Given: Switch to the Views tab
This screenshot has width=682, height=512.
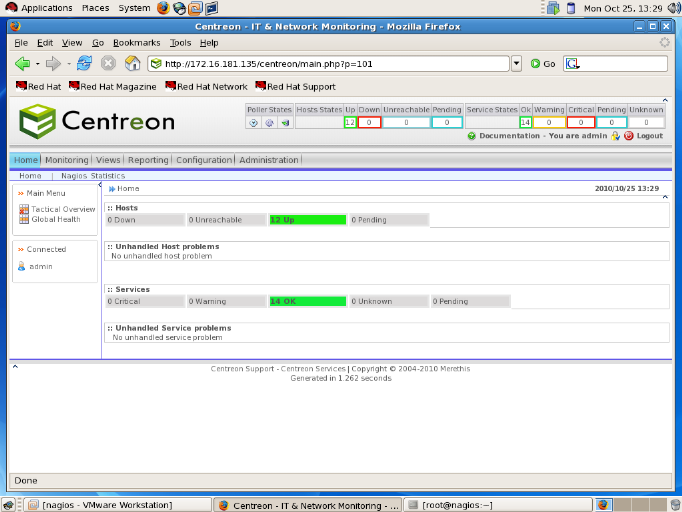Looking at the screenshot, I should click(x=108, y=160).
